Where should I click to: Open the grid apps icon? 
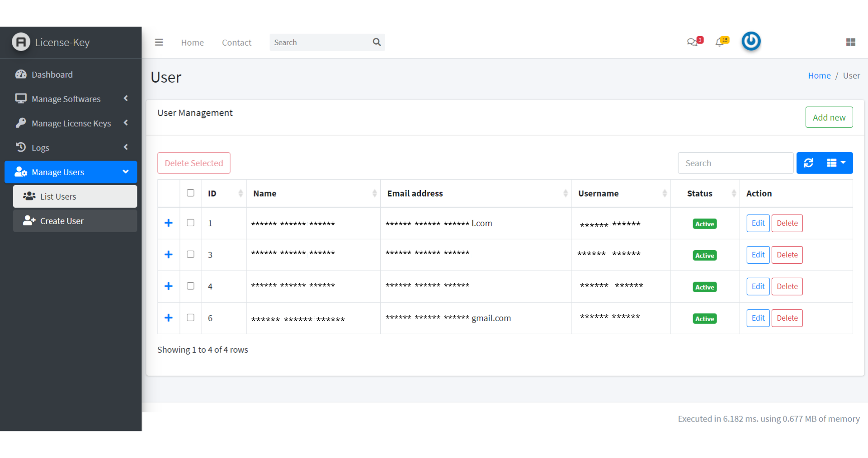pyautogui.click(x=850, y=42)
